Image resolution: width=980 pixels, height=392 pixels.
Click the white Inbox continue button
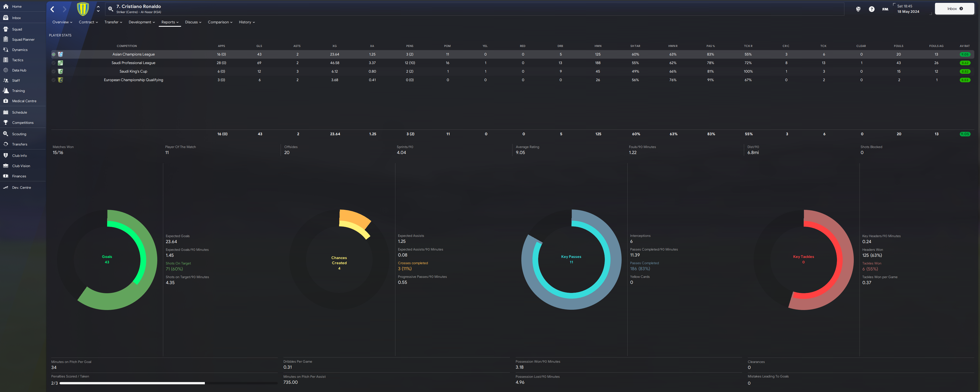(x=954, y=9)
